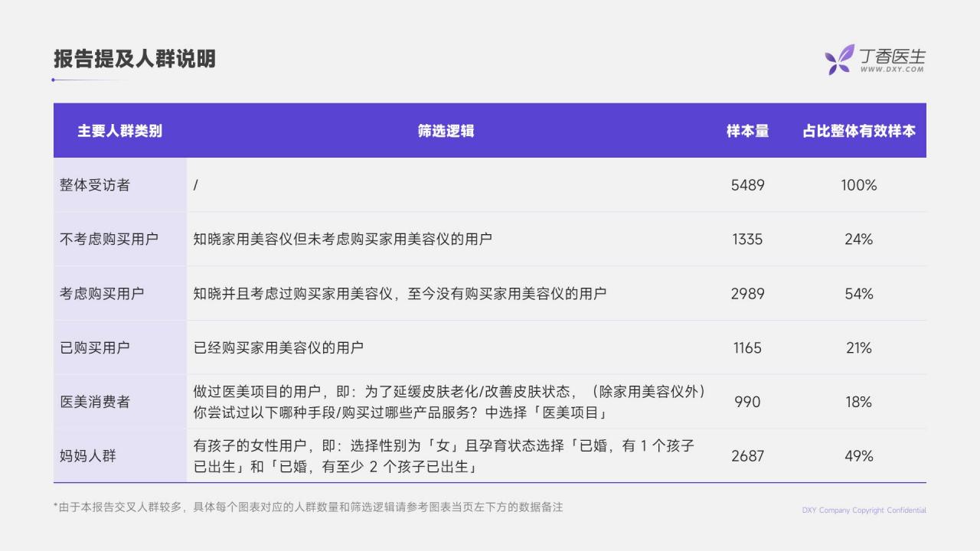The width and height of the screenshot is (980, 551).
Task: Click percentage value 24%
Action: [x=859, y=239]
